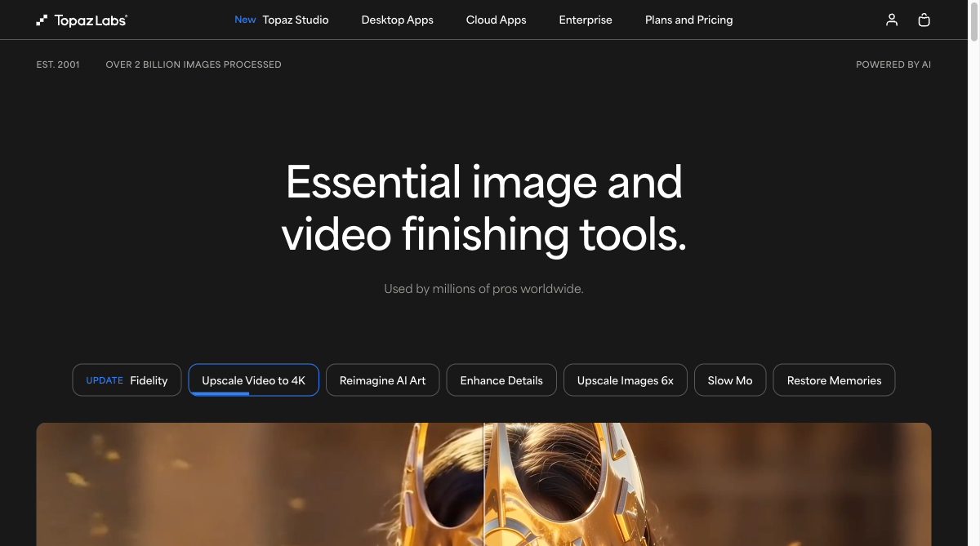Go to Plans and Pricing
This screenshot has height=546, width=980.
click(688, 20)
